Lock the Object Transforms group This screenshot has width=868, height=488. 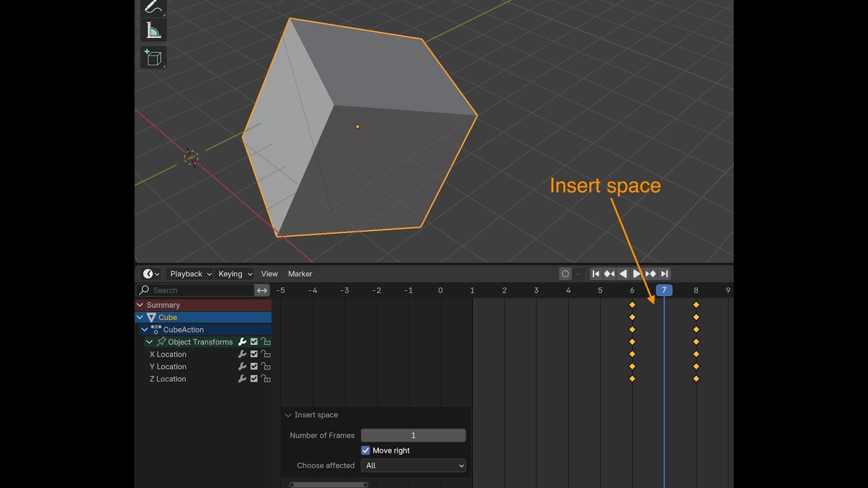click(266, 342)
